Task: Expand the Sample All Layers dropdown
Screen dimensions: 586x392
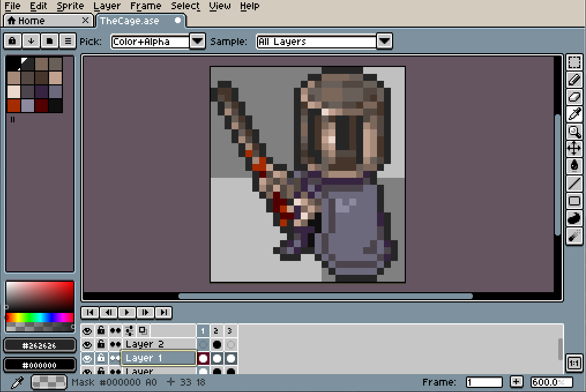Action: [x=385, y=41]
